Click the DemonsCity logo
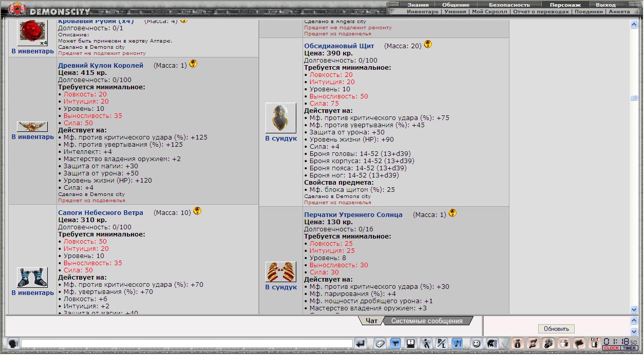This screenshot has height=355, width=644. [49, 10]
